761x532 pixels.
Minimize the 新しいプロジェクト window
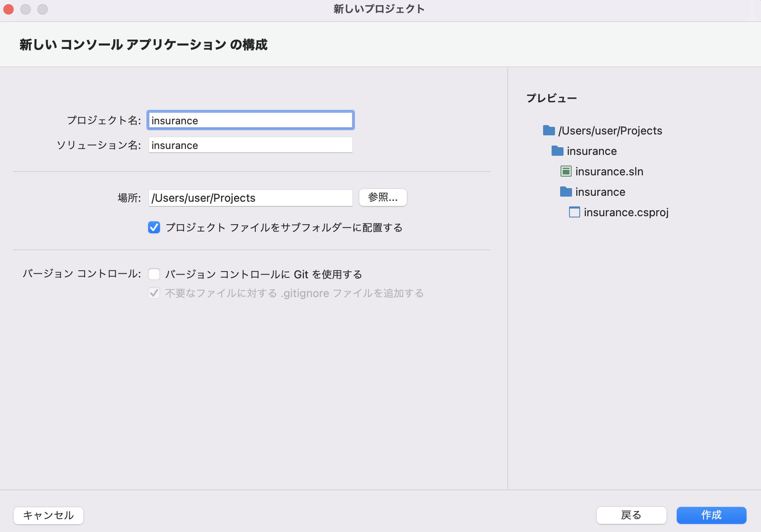(26, 9)
